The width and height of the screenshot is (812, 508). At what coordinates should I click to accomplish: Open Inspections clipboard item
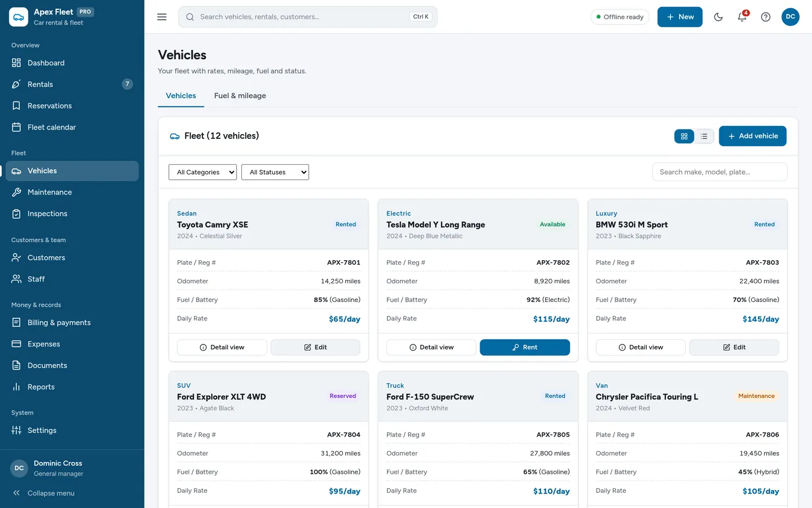point(72,214)
